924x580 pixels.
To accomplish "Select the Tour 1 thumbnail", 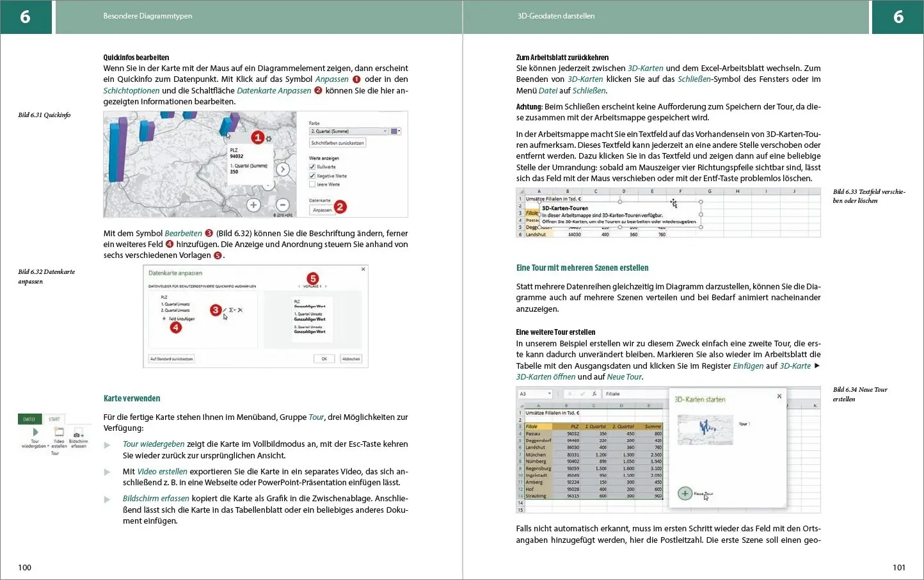I will pos(705,430).
